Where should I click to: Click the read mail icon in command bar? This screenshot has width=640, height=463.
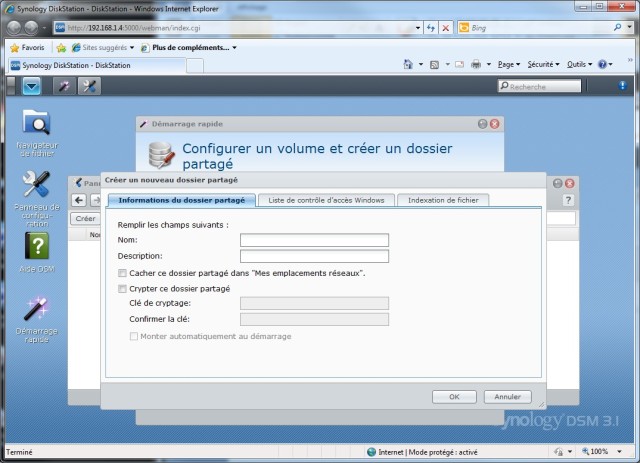click(x=460, y=65)
